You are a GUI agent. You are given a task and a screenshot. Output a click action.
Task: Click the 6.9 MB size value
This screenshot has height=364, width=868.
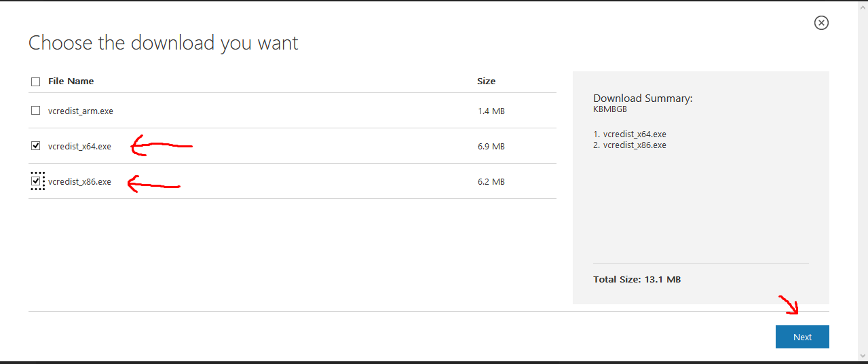pyautogui.click(x=491, y=146)
